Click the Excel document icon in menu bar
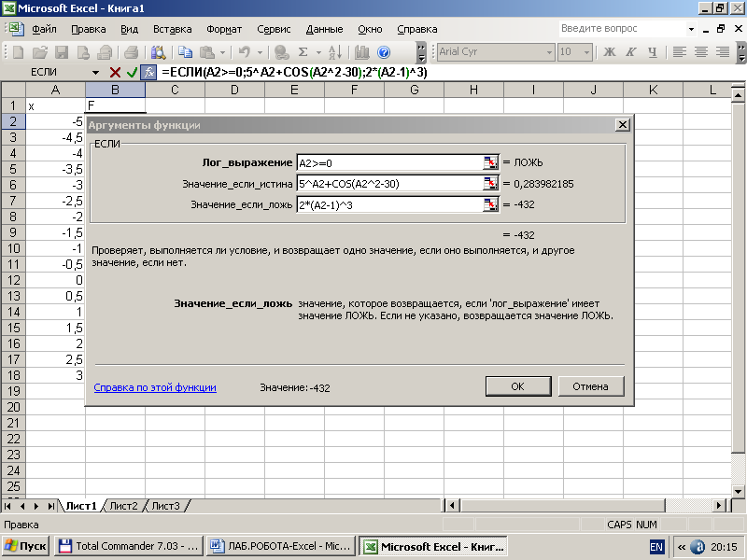 17,29
